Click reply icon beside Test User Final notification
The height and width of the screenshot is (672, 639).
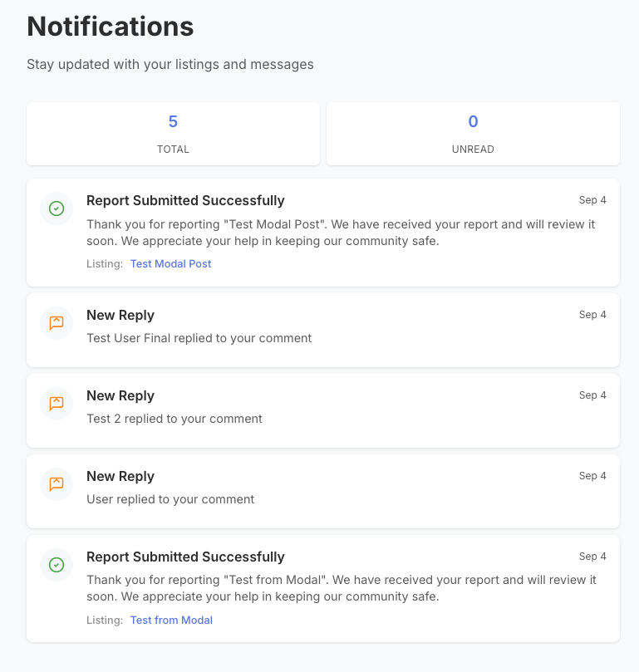pyautogui.click(x=57, y=323)
